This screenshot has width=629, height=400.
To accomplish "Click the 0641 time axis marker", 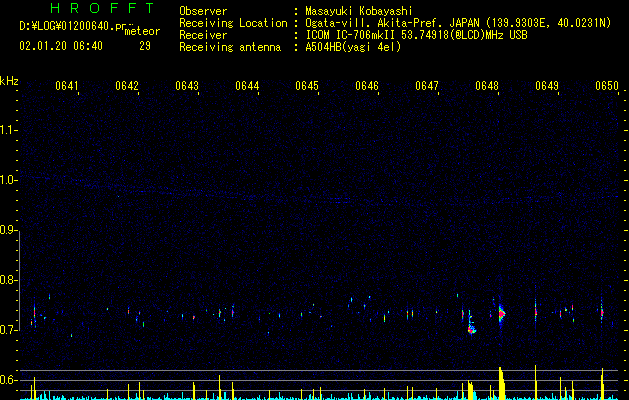I will (x=67, y=86).
